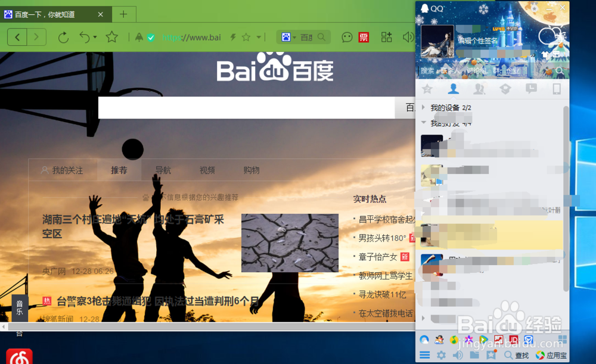Viewport: 596px width, 364px height.
Task: Switch to QQ mobile phone tab
Action: coord(557,89)
